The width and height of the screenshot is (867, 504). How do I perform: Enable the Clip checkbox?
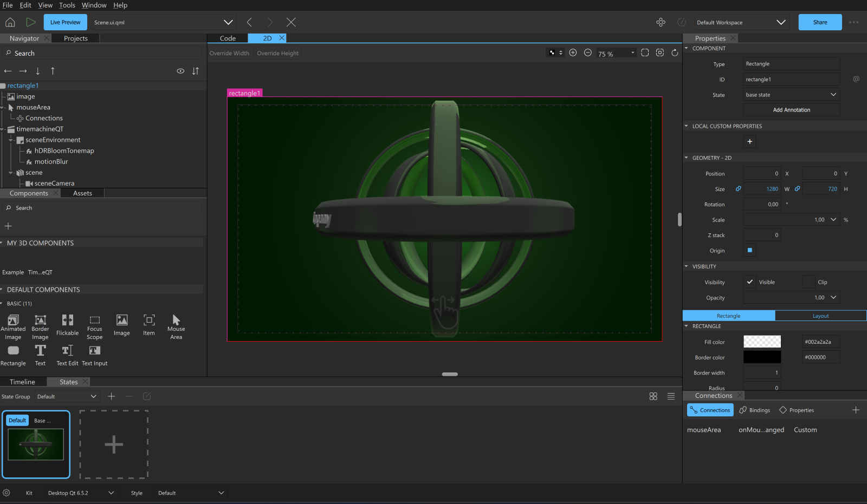pyautogui.click(x=808, y=282)
